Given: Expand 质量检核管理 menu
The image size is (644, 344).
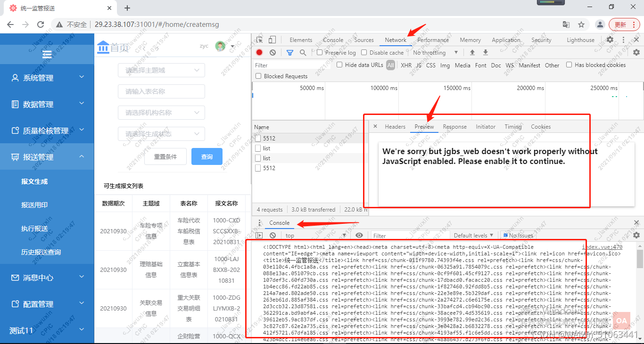Looking at the screenshot, I should coord(47,131).
